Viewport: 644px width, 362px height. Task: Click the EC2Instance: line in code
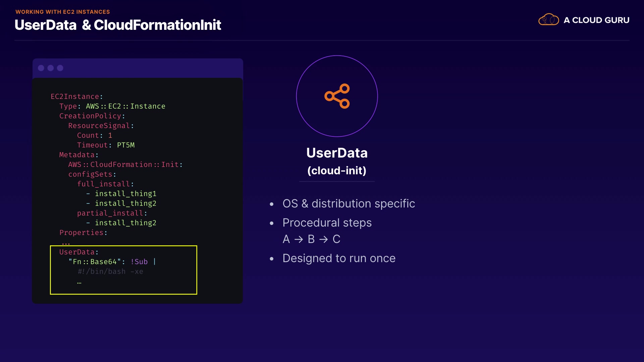coord(77,97)
